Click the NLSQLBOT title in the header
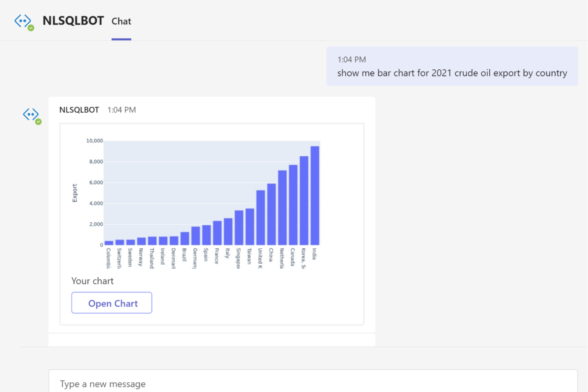588x392 pixels. (73, 21)
